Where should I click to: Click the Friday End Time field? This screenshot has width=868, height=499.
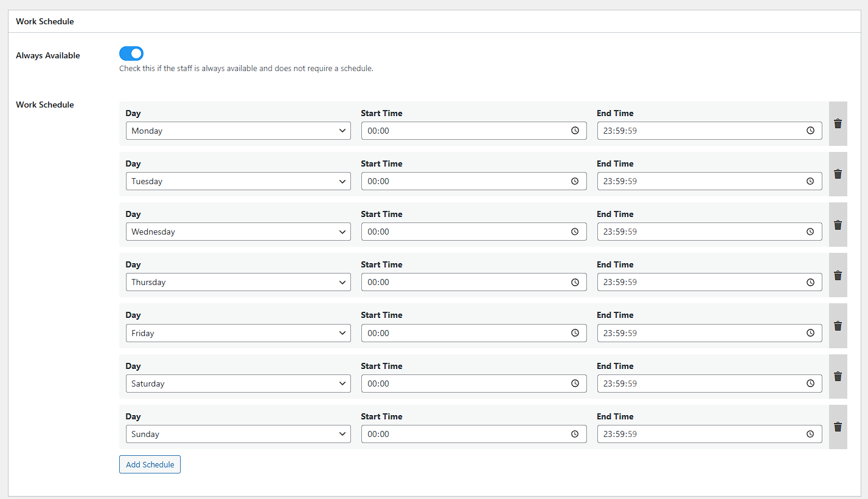click(700, 333)
